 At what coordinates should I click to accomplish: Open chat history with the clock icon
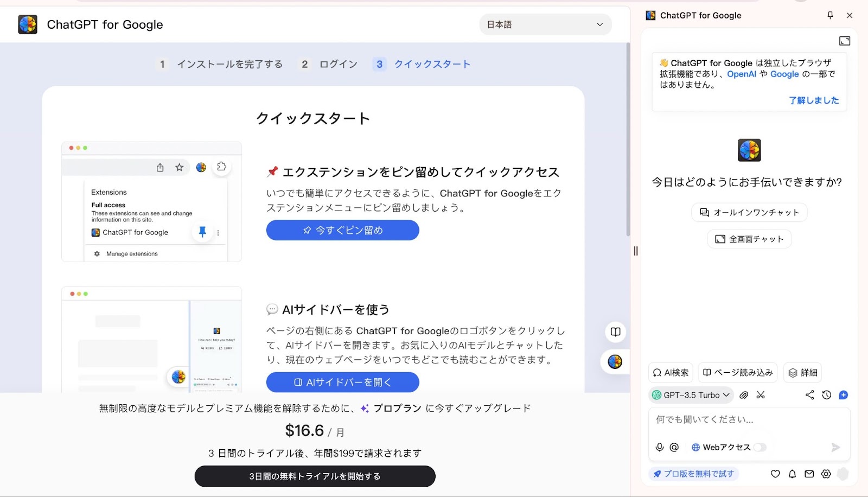[827, 395]
